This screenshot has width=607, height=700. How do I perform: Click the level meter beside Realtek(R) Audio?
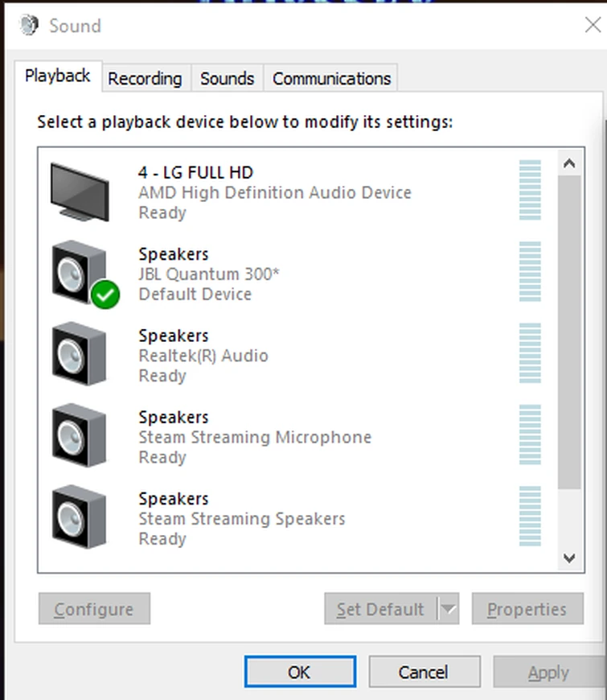(530, 354)
